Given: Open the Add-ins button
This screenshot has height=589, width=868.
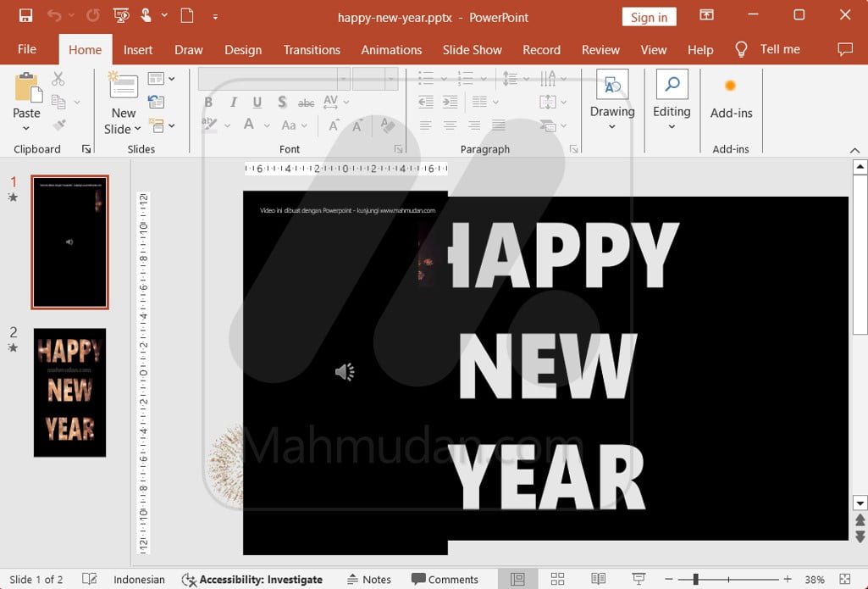Looking at the screenshot, I should click(x=731, y=99).
